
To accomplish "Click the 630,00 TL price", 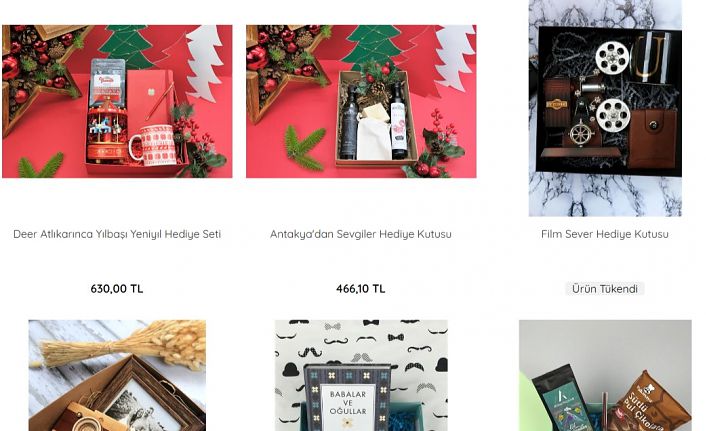I will 117,289.
